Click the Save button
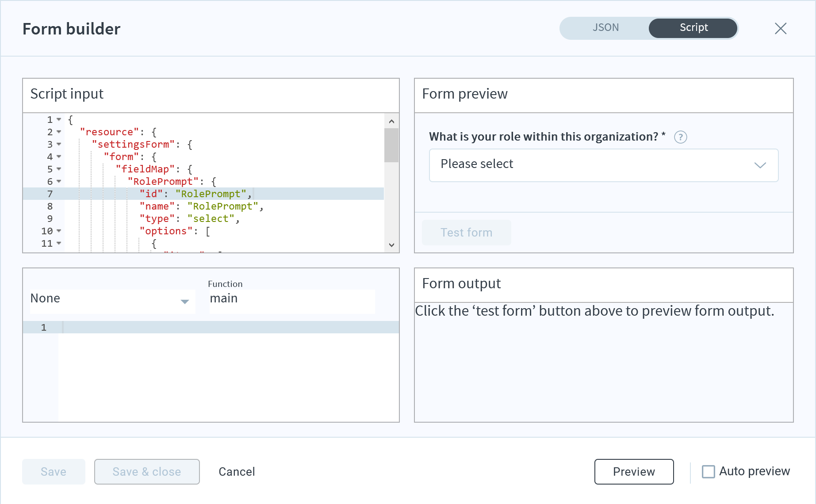The width and height of the screenshot is (816, 504). [54, 472]
